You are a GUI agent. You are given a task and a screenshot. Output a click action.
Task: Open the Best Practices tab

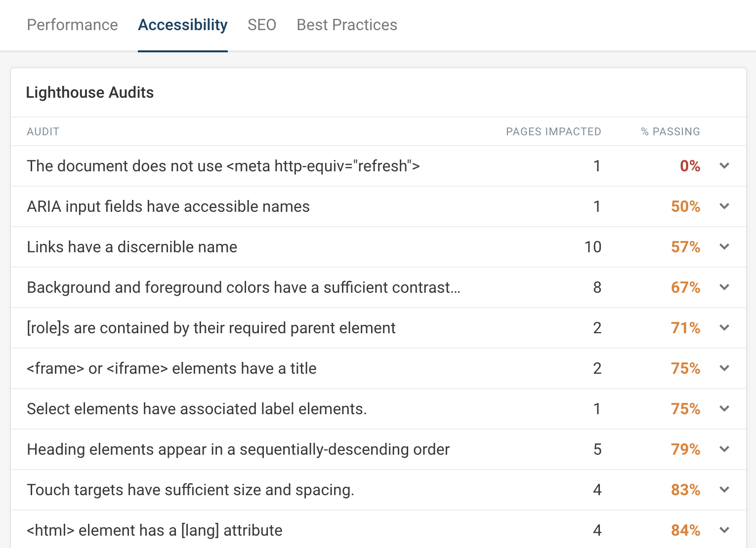point(346,25)
